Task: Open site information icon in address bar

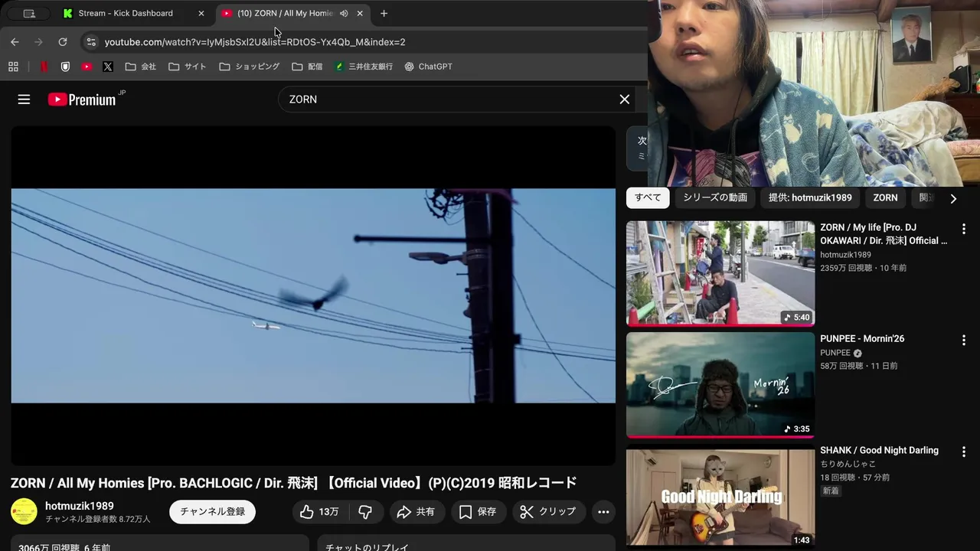Action: click(x=91, y=42)
